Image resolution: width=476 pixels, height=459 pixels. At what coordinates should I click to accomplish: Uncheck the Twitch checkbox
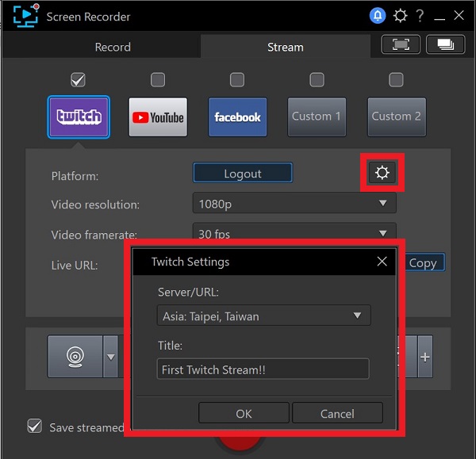click(x=78, y=80)
